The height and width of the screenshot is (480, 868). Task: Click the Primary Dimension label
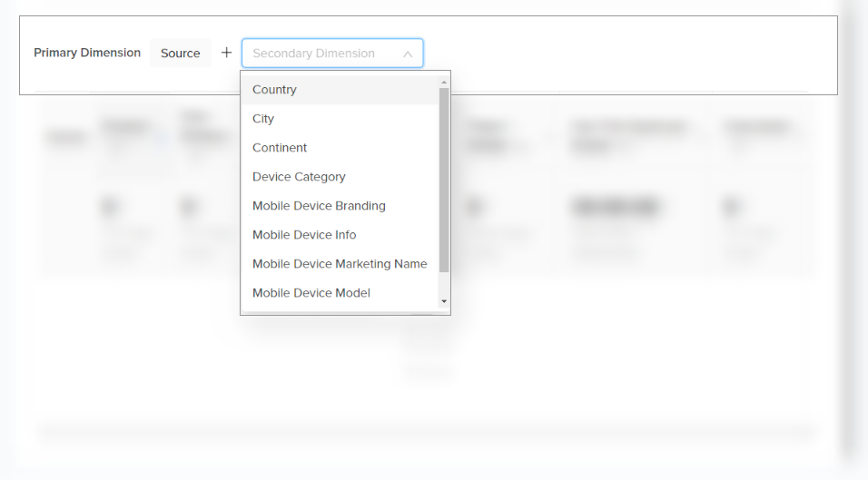(87, 53)
